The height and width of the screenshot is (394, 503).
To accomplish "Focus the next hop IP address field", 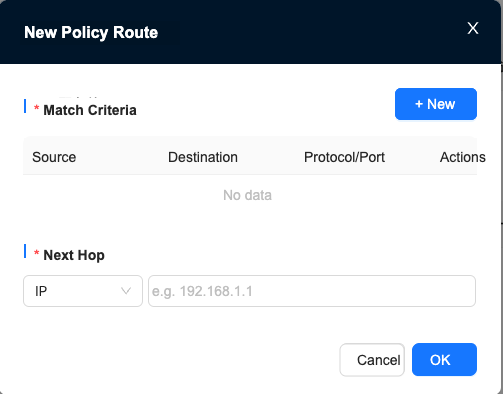I will (x=312, y=291).
